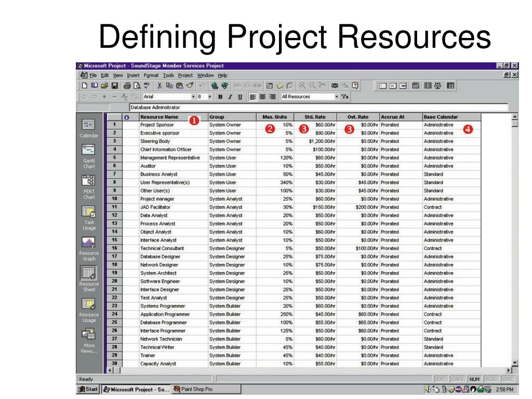Click the Notes yellow sticky icon

pos(280,86)
